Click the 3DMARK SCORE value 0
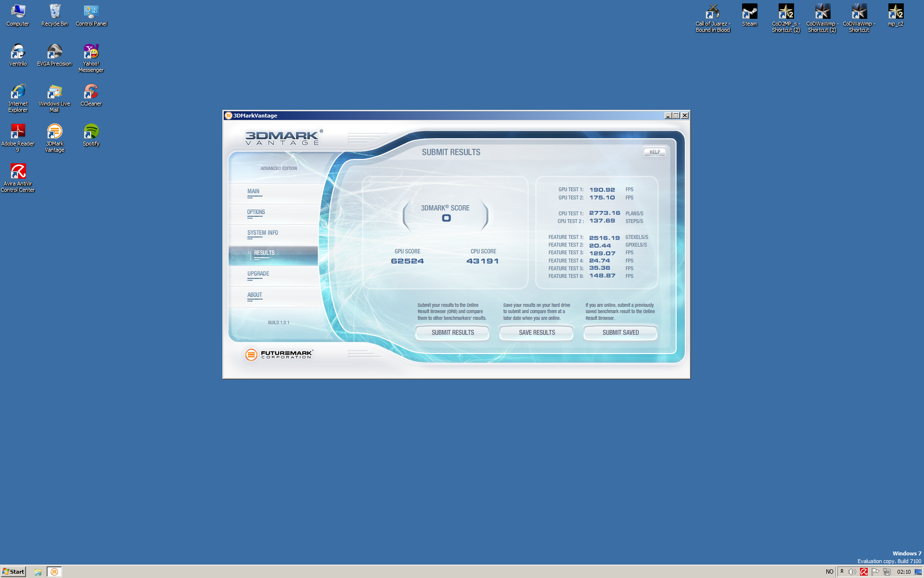Screen dimensions: 924x578 tap(446, 218)
